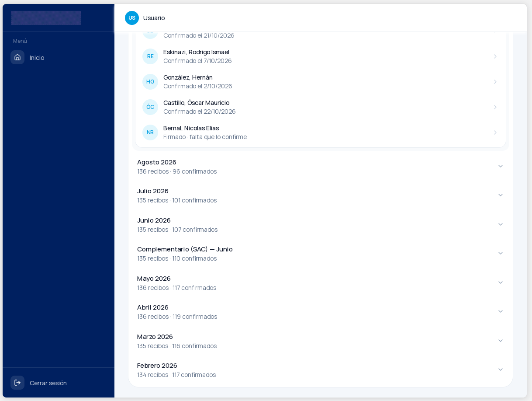Screen dimensions: 532x401
Task: Expand the Agosto 2026 section
Action: 321,167
